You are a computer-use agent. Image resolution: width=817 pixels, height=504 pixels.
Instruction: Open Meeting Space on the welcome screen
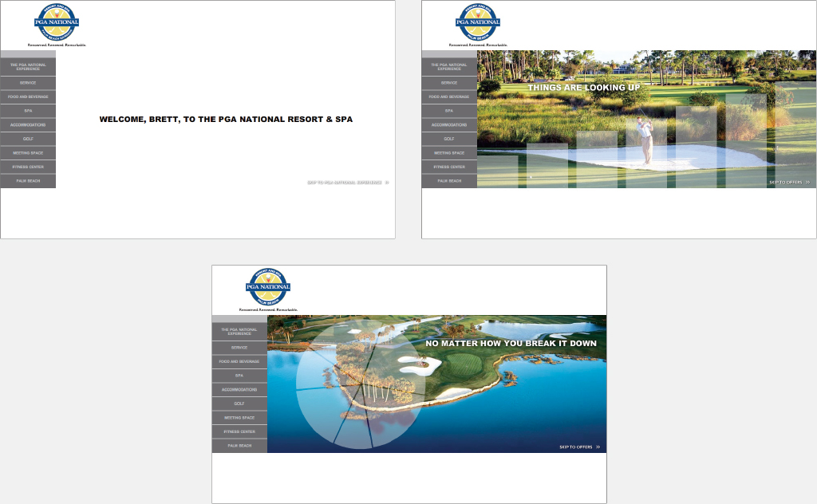point(28,153)
